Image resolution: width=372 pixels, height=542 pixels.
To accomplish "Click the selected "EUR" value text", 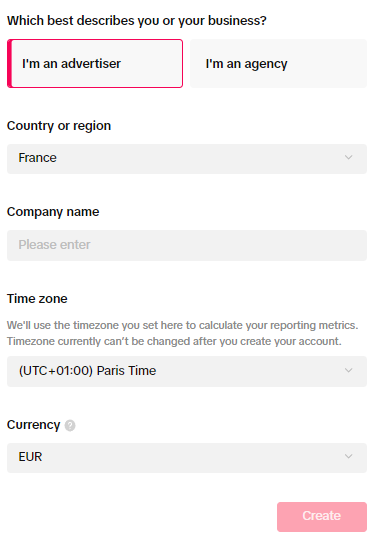I will pos(30,457).
